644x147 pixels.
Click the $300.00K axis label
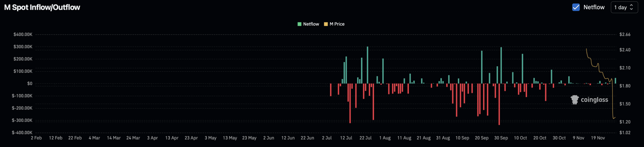pos(23,47)
